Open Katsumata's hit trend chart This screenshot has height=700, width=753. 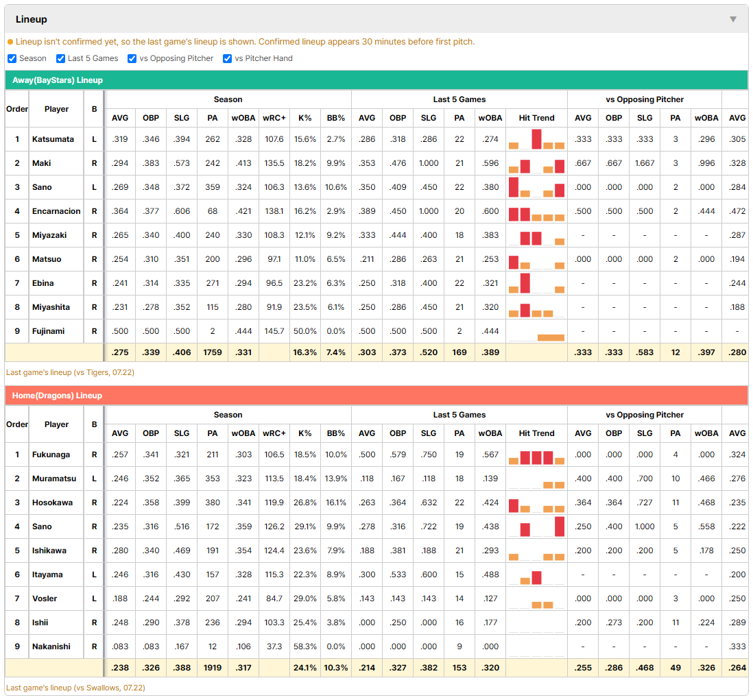[x=536, y=139]
